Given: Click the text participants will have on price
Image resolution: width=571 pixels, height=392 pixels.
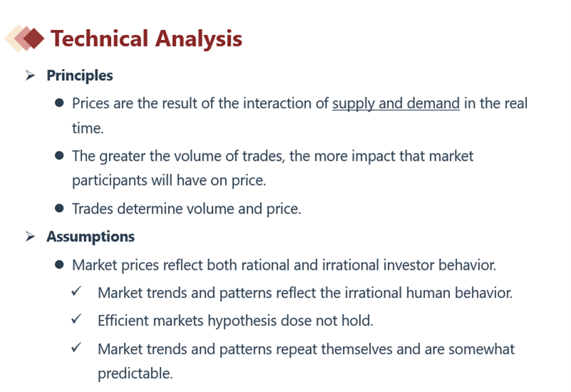Looking at the screenshot, I should (169, 181).
